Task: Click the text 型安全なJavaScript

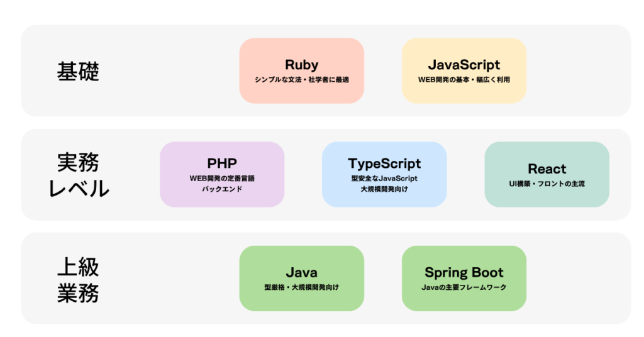Action: click(x=384, y=179)
